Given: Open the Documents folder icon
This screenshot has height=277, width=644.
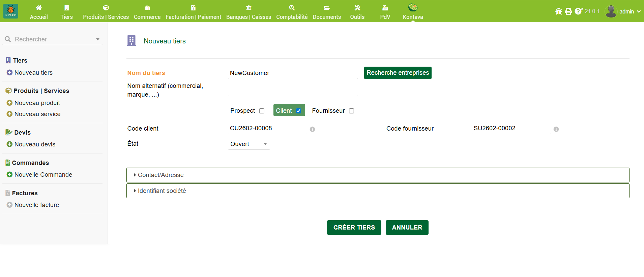Looking at the screenshot, I should [327, 8].
